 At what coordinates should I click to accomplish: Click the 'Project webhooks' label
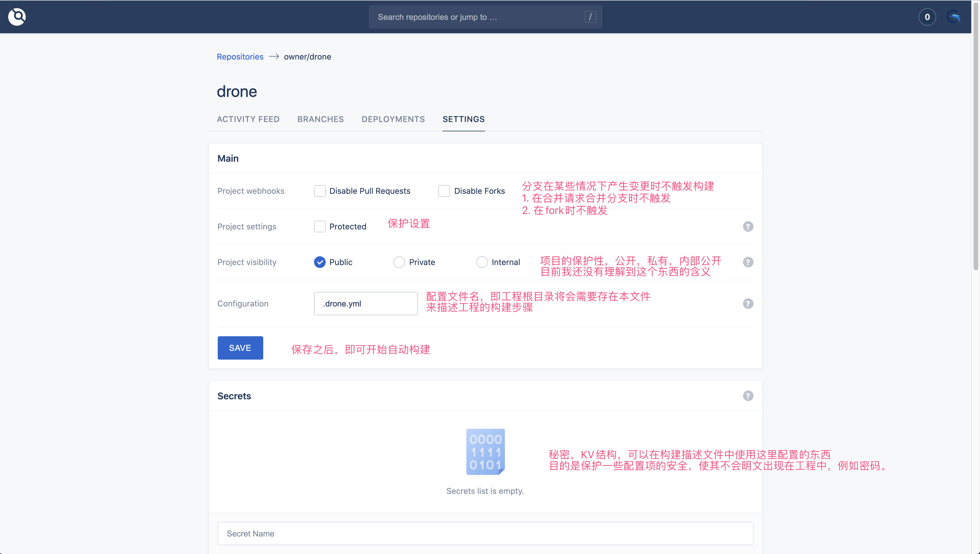pos(251,191)
